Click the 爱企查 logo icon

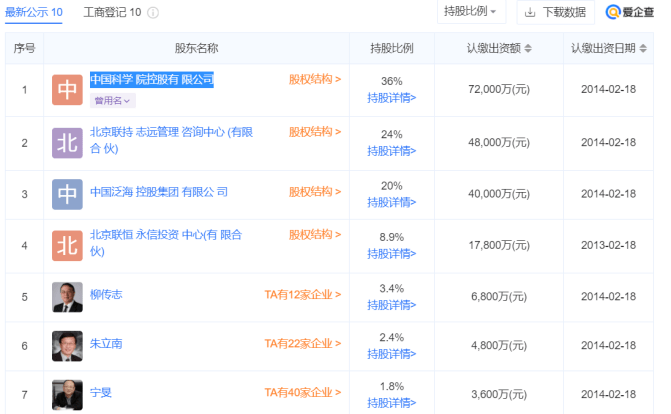click(x=613, y=12)
